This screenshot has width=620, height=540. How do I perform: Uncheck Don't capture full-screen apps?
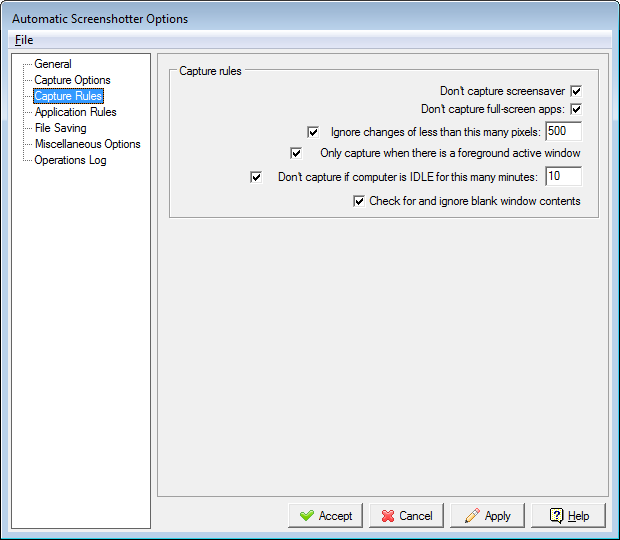pos(576,109)
